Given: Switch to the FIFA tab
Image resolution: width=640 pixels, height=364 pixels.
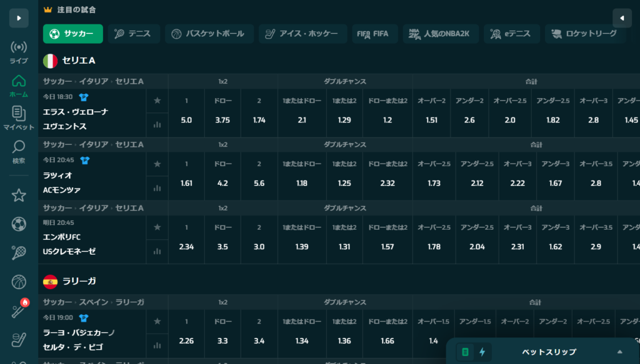Looking at the screenshot, I should click(375, 34).
